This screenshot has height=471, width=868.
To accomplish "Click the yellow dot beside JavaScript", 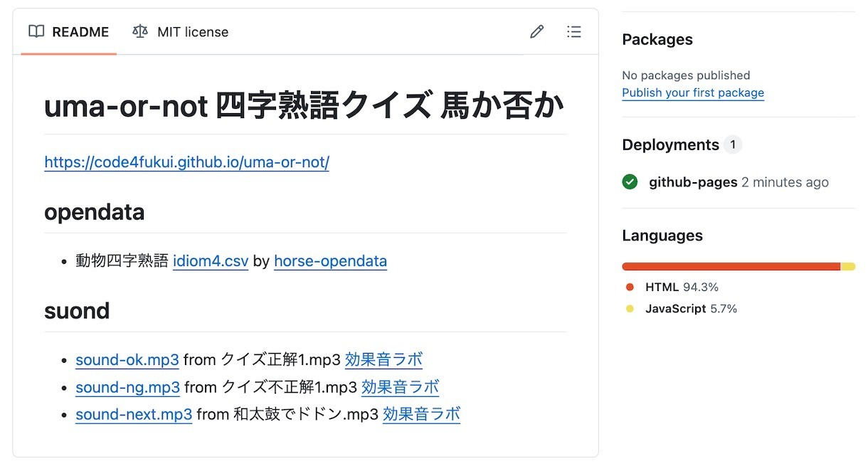I will (630, 309).
